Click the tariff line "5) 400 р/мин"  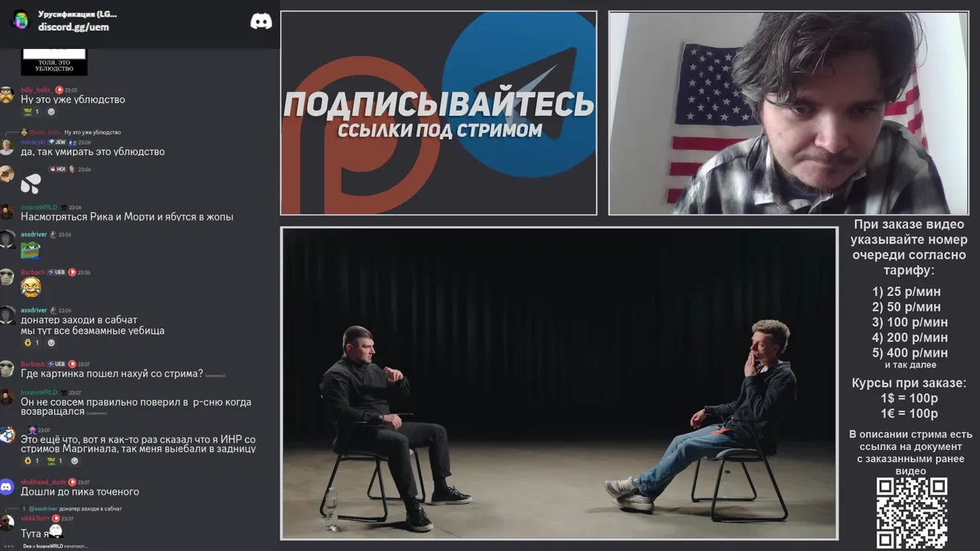(910, 353)
